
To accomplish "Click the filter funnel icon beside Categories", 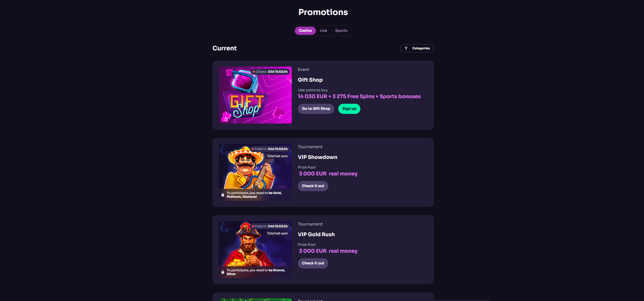I will point(406,48).
